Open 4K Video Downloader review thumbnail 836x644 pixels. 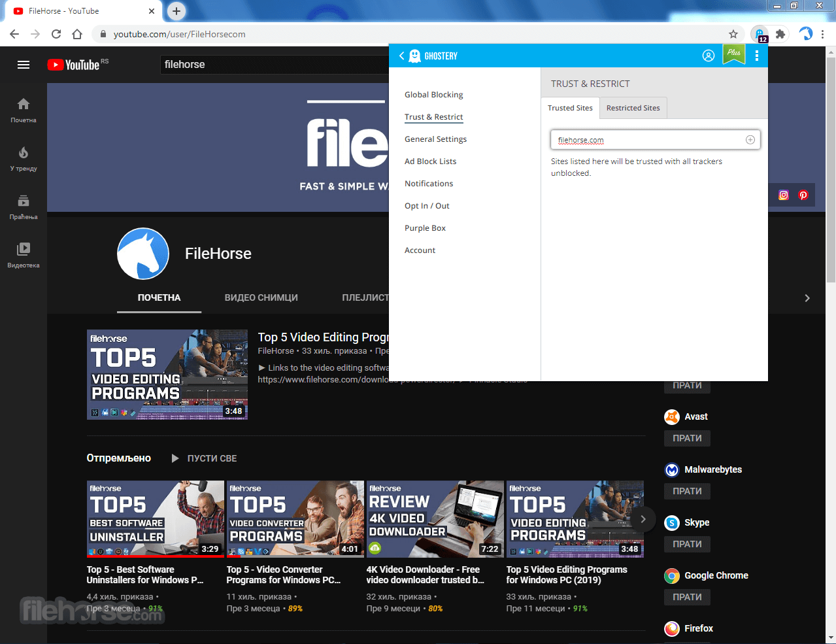tap(435, 519)
